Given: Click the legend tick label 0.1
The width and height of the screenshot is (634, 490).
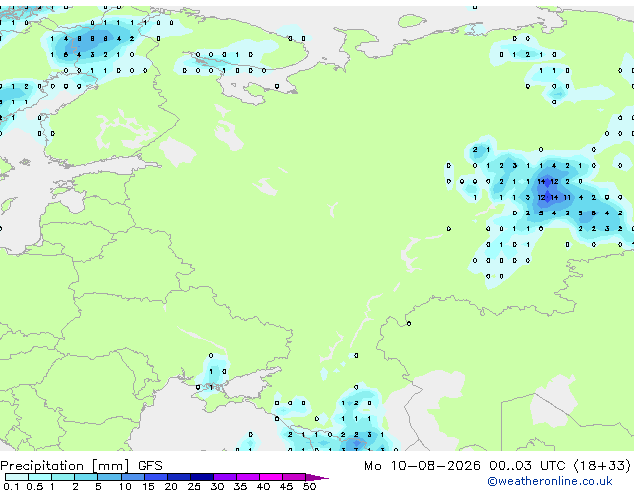Looking at the screenshot, I should tap(11, 486).
